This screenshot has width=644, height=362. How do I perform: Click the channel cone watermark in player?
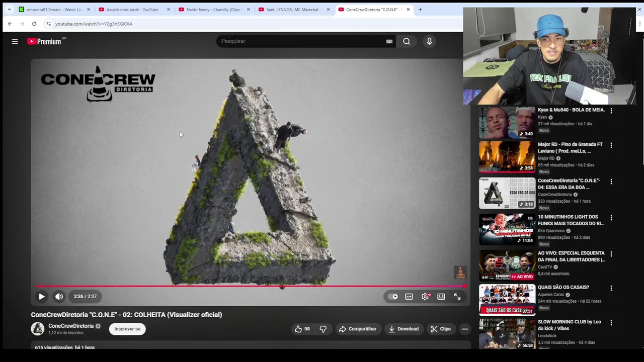click(460, 273)
